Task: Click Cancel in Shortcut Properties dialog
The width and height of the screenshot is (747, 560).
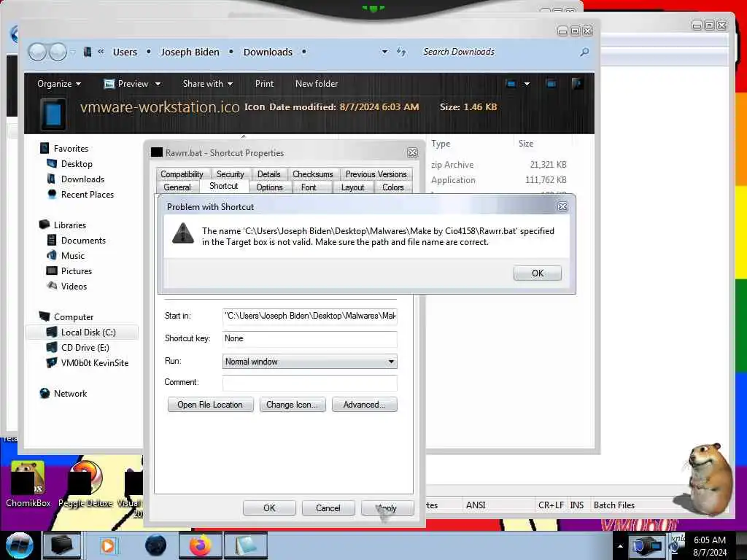Action: tap(328, 507)
